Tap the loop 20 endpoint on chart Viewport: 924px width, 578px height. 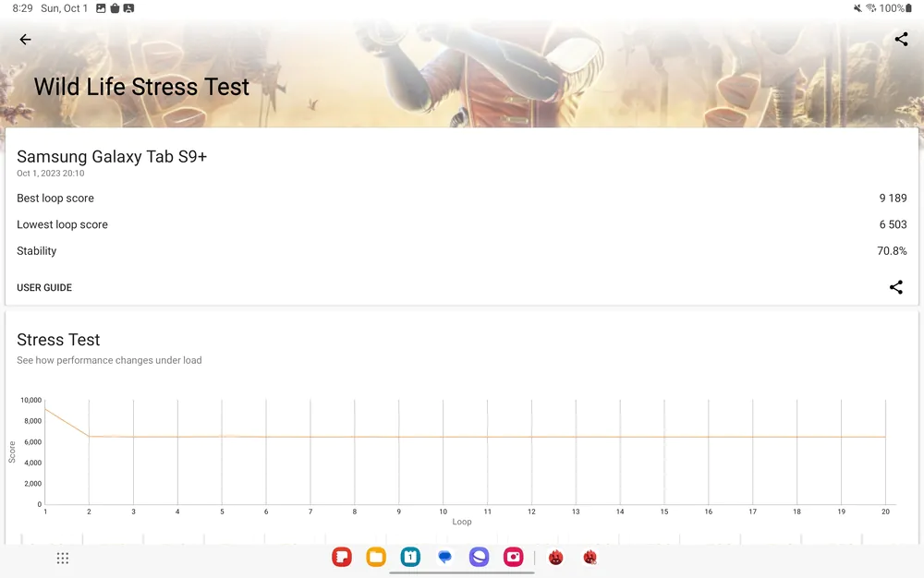click(x=885, y=437)
